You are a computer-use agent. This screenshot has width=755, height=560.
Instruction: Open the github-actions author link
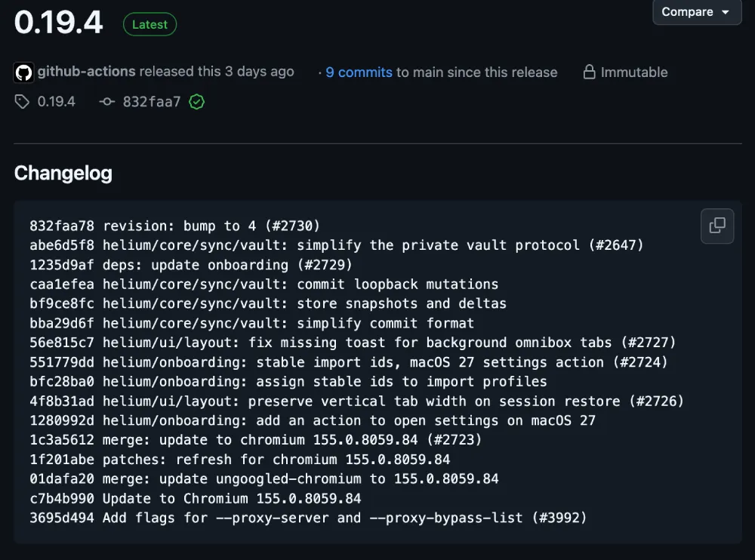(x=87, y=71)
